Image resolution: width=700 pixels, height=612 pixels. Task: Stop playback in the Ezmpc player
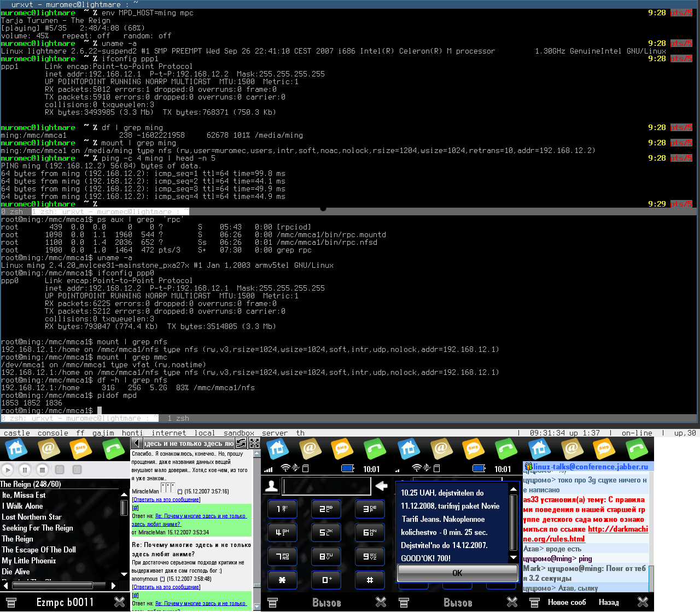coord(42,469)
